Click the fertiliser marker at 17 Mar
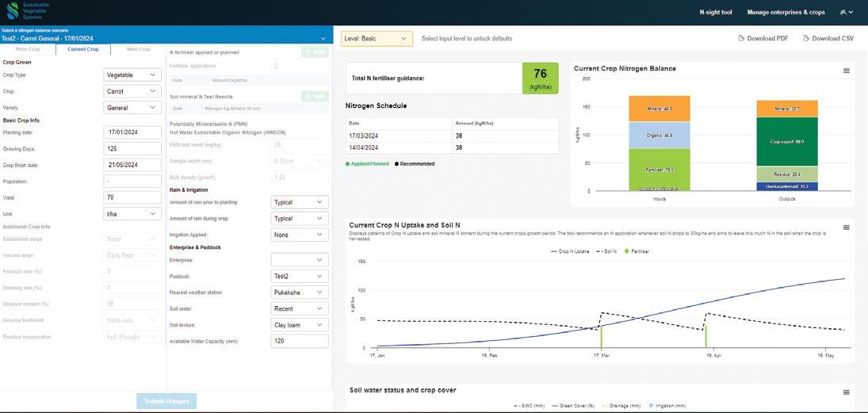The image size is (868, 413). point(601,337)
